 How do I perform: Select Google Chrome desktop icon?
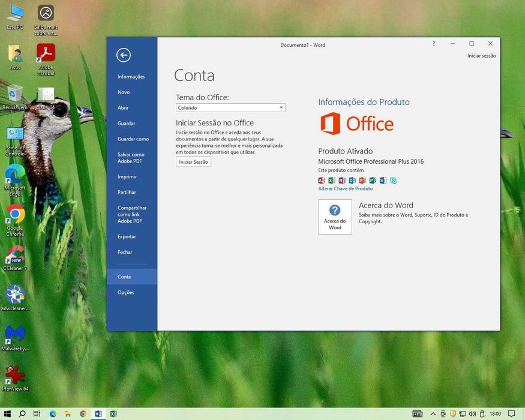15,220
